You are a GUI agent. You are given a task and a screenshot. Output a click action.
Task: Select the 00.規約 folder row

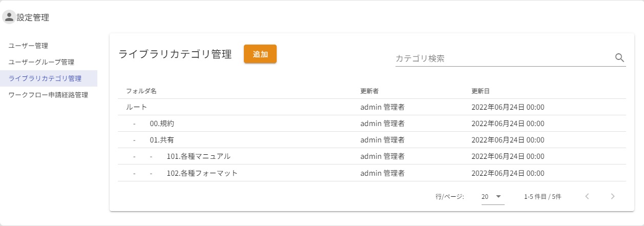(162, 124)
